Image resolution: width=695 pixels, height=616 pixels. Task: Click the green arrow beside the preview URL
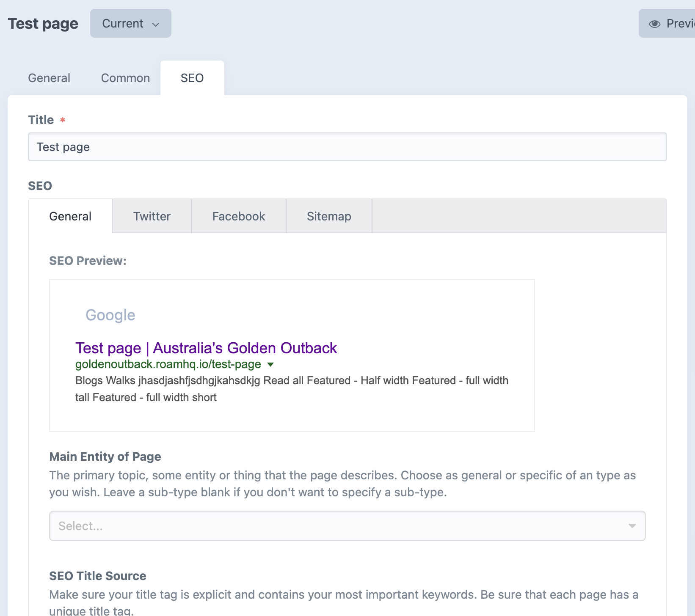coord(270,365)
